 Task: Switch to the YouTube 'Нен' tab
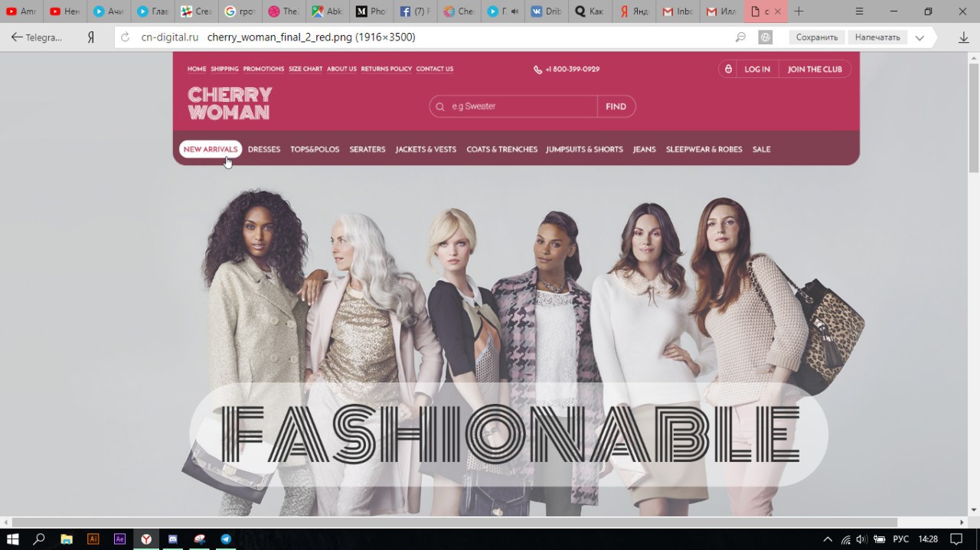(x=65, y=11)
